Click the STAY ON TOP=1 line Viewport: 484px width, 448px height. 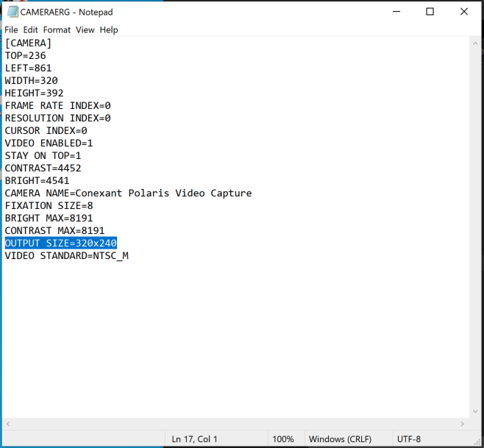click(x=43, y=156)
